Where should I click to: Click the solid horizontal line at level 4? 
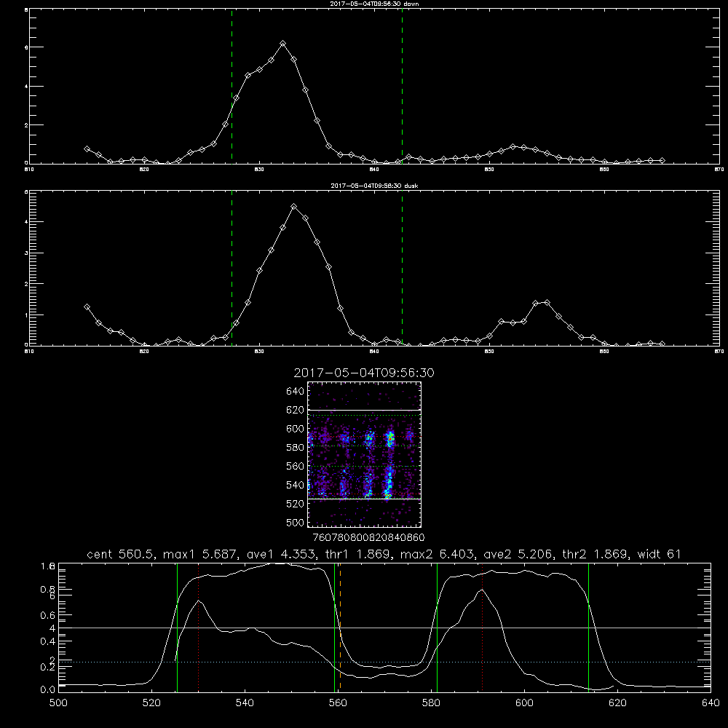[x=385, y=628]
